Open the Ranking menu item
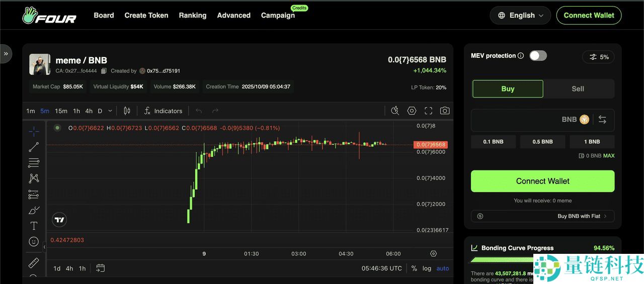Viewport: 644px width, 284px height. pos(192,15)
